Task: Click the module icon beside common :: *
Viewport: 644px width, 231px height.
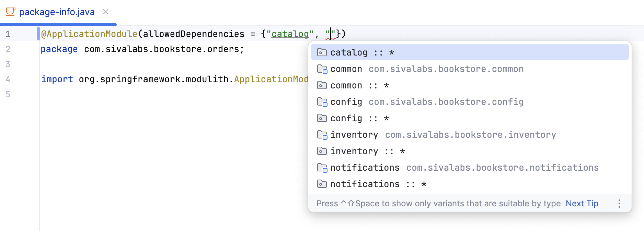Action: point(322,85)
